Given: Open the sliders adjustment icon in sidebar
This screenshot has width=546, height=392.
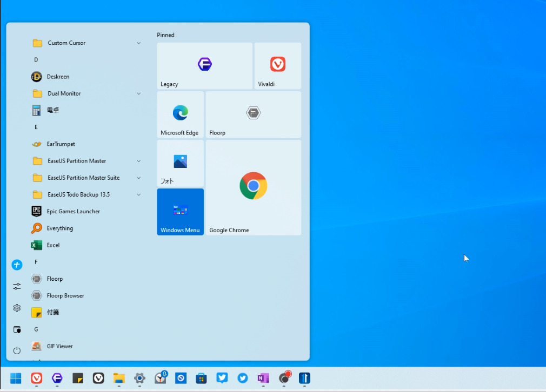Looking at the screenshot, I should [17, 286].
